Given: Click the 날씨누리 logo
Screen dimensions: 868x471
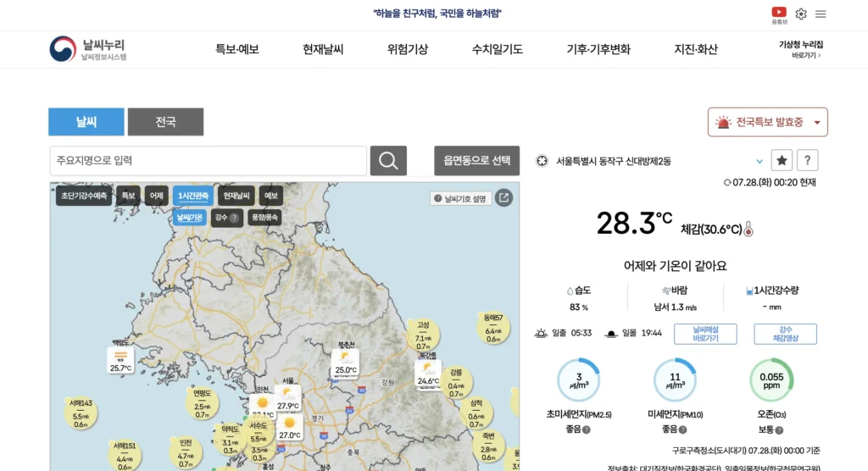Looking at the screenshot, I should [88, 49].
